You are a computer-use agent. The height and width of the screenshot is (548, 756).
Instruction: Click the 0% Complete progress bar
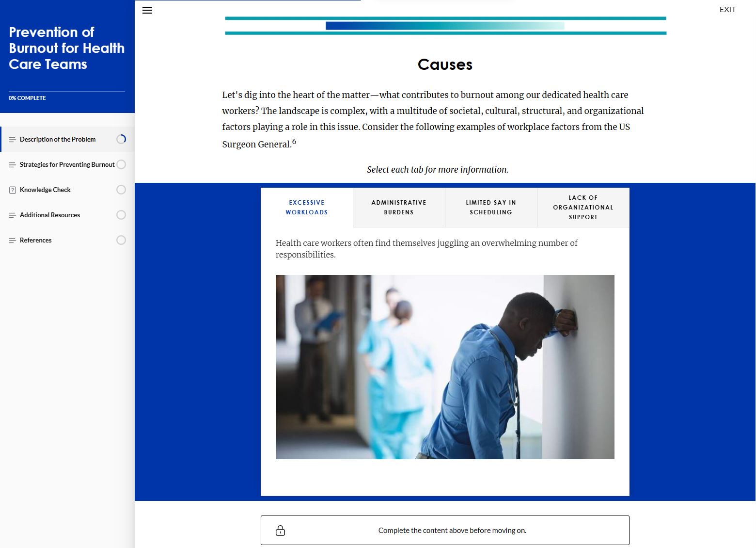pyautogui.click(x=67, y=92)
